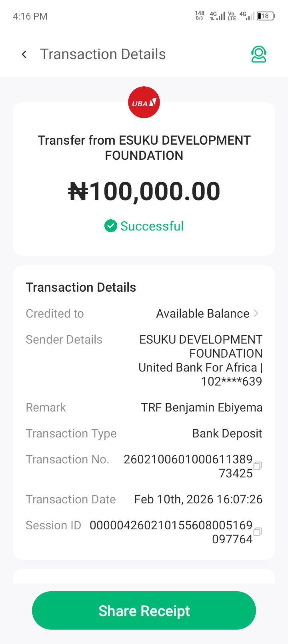Tap the TRF Benjamin Ebiyema remark
This screenshot has height=644, width=288.
(x=202, y=407)
